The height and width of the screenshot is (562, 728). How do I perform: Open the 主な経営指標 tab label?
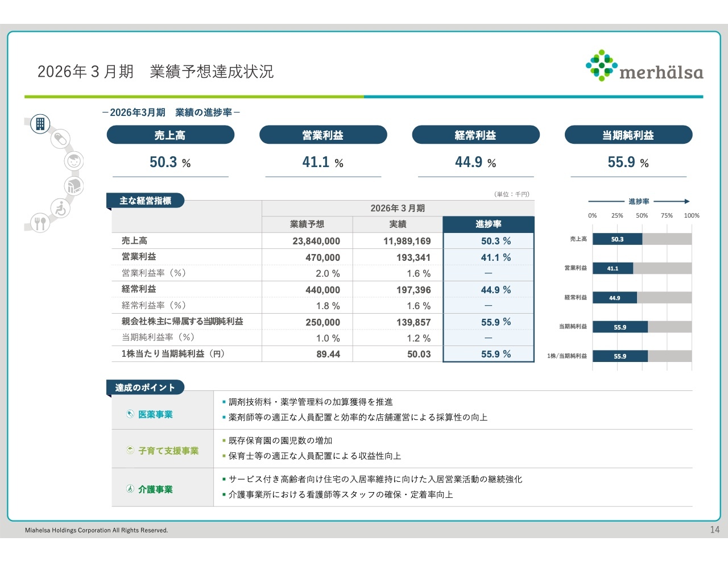coord(145,201)
